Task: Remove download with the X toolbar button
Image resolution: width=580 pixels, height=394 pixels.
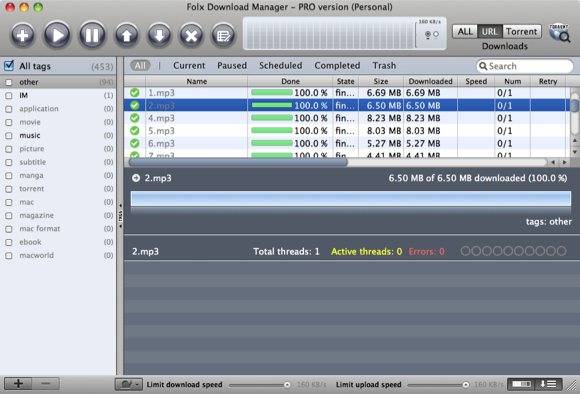Action: click(191, 36)
